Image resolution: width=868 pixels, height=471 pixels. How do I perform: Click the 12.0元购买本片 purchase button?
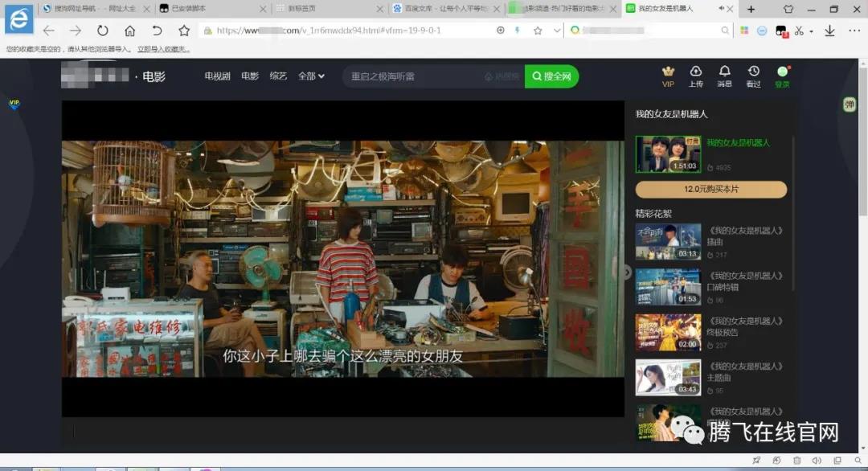pyautogui.click(x=710, y=190)
